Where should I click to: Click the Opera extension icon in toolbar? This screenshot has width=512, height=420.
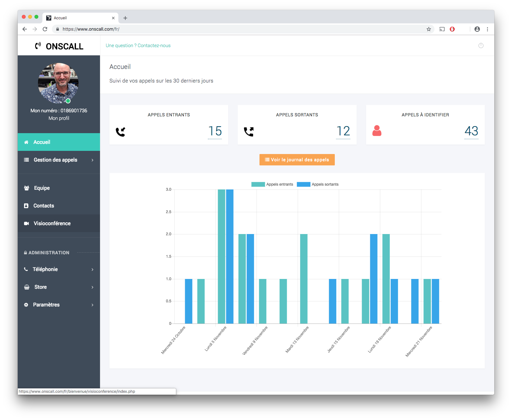pyautogui.click(x=452, y=29)
